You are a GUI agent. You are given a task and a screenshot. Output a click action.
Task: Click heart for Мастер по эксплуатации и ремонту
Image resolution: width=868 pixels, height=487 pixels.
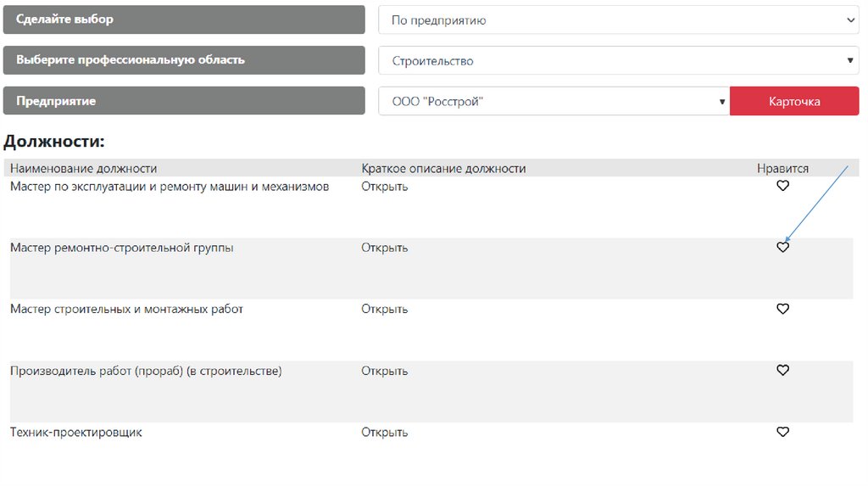(782, 186)
